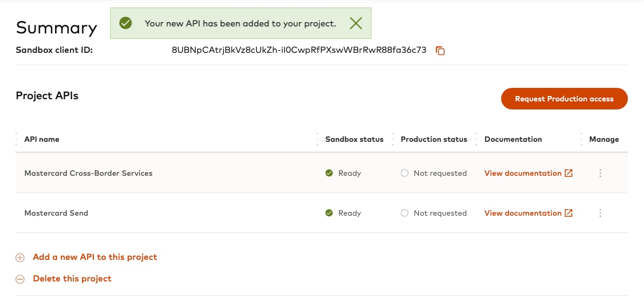Viewport: 644px width, 296px height.
Task: Select Not requested circle for Mastercard Send
Action: 405,213
